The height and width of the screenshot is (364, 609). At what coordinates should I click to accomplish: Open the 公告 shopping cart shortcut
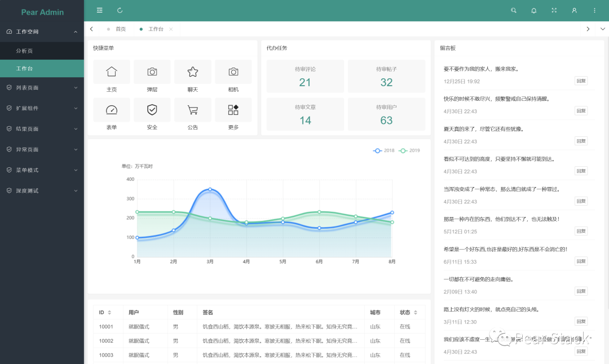point(193,110)
